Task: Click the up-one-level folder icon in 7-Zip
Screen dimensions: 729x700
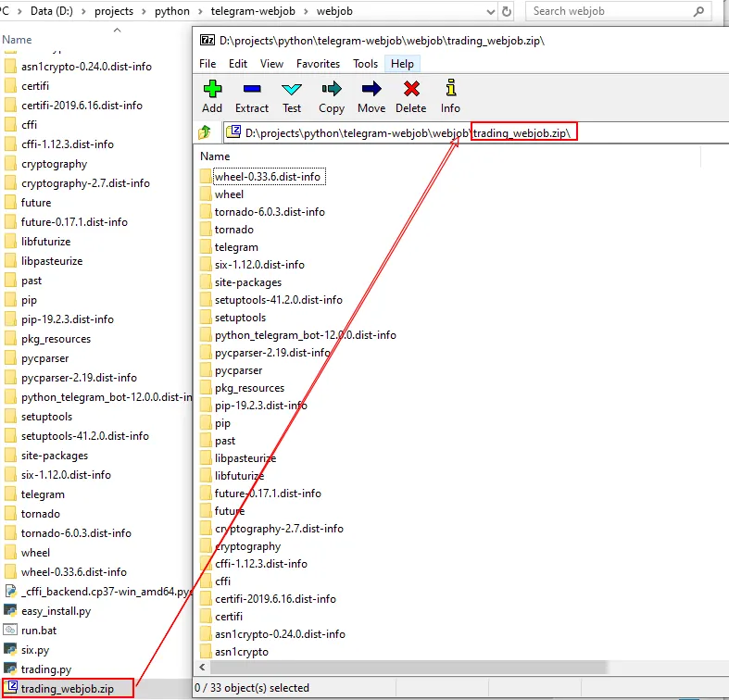Action: coord(205,132)
